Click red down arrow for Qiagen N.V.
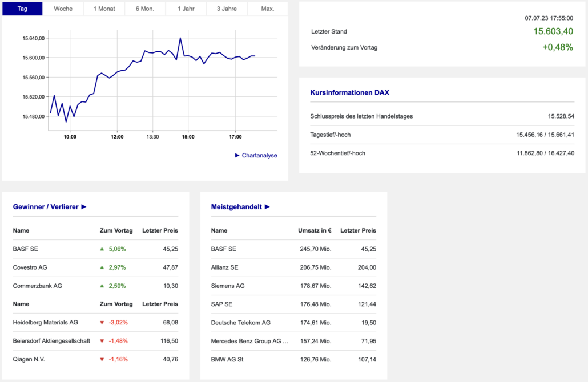 [x=102, y=359]
